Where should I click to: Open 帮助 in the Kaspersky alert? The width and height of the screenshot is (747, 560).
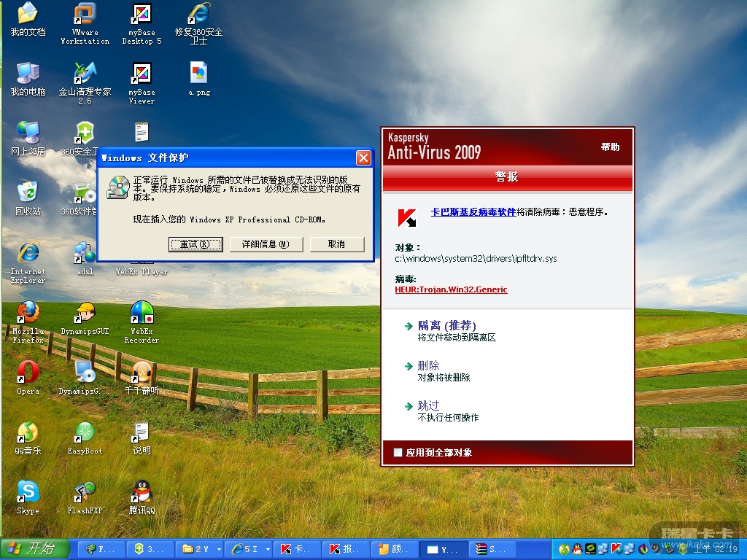[x=610, y=147]
